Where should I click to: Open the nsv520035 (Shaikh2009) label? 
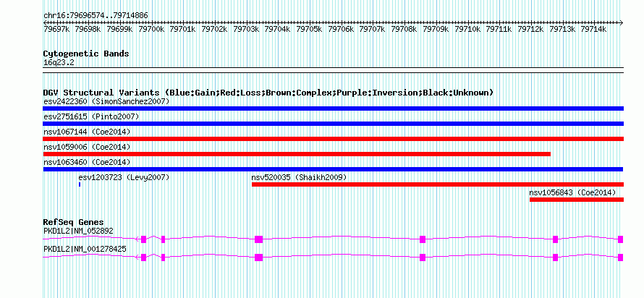click(299, 177)
